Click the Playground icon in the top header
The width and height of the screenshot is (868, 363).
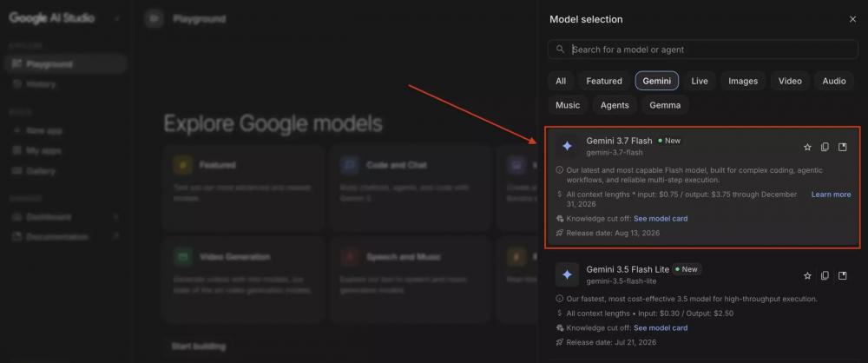tap(154, 19)
